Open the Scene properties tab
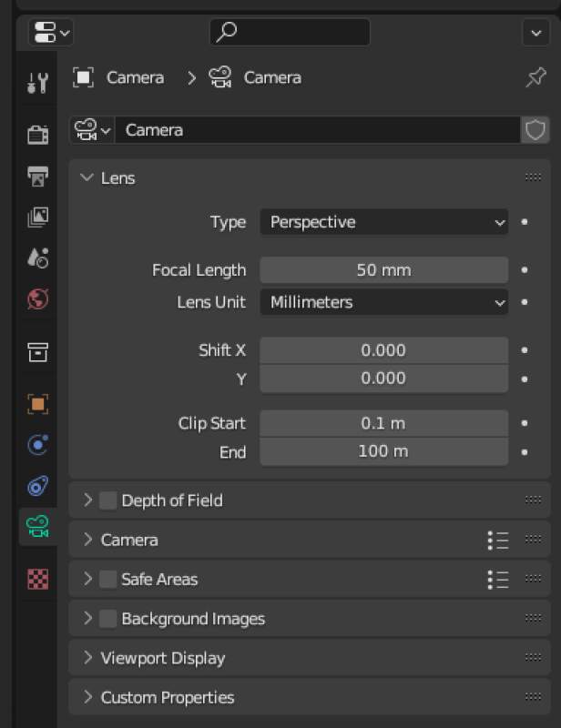 click(x=36, y=258)
